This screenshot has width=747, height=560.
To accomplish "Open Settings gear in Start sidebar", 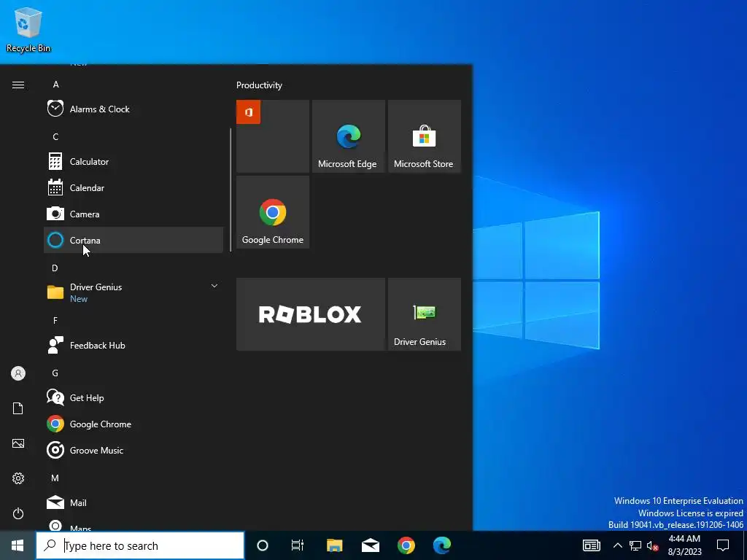I will click(18, 478).
